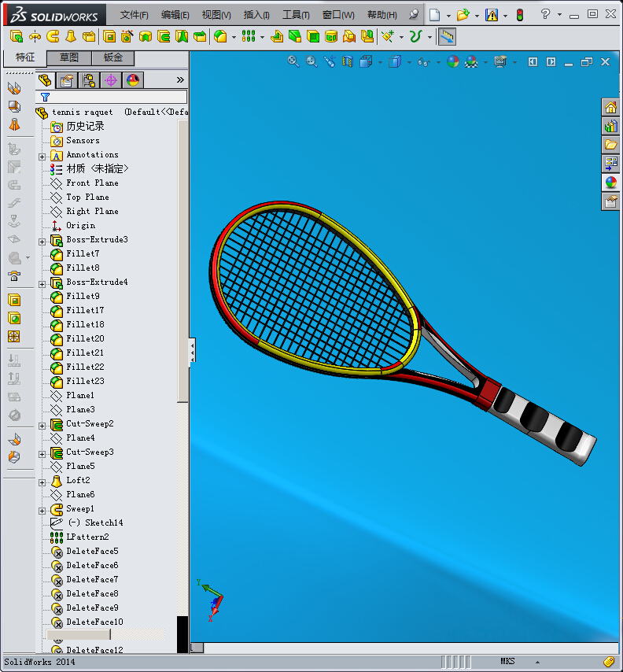Click the Previous View icon
This screenshot has width=623, height=672.
330,61
